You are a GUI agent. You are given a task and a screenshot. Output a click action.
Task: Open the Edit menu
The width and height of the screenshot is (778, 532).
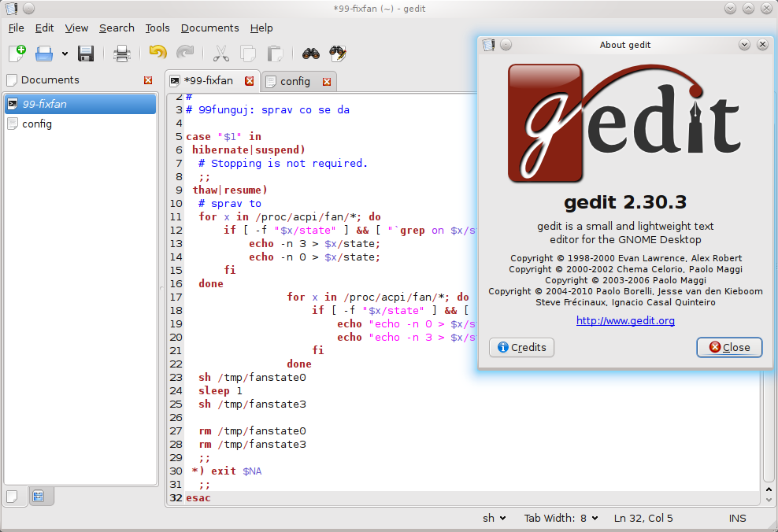pos(44,28)
